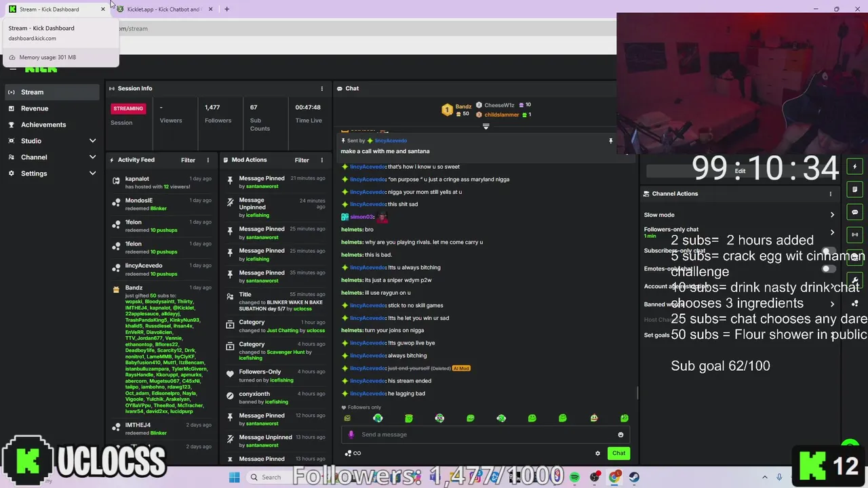
Task: Open the Windows Start menu
Action: pos(234,477)
